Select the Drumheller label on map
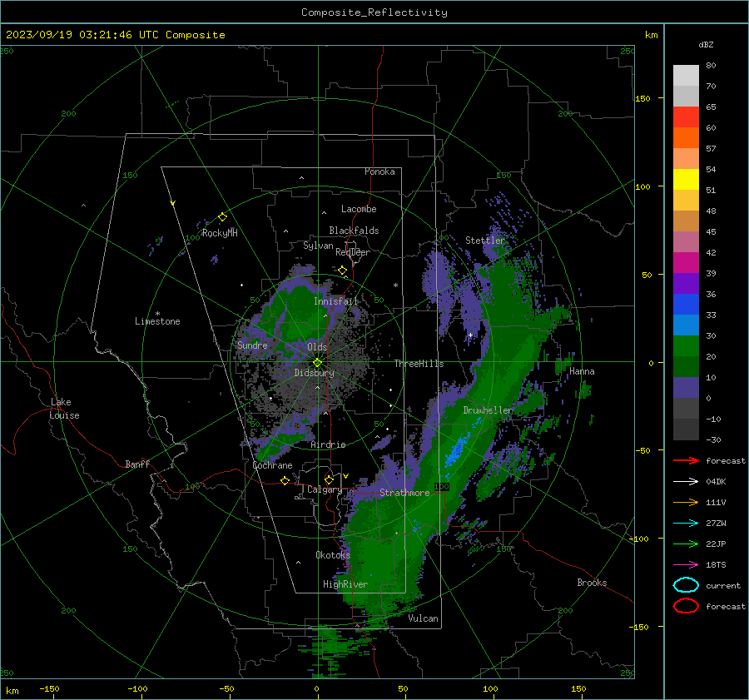The width and height of the screenshot is (749, 700). (488, 410)
